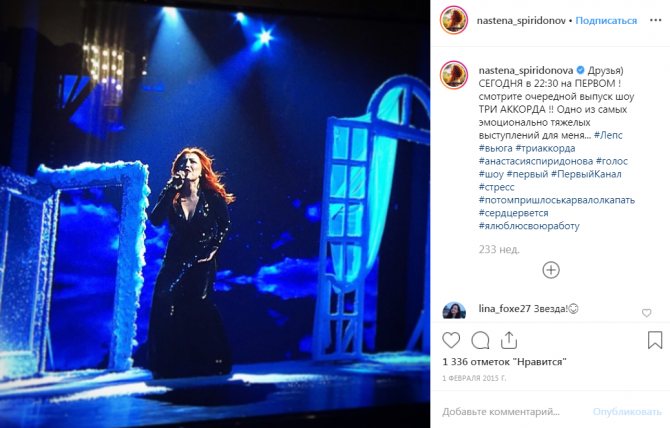
Task: Open the three-dot options menu
Action: pos(655,20)
